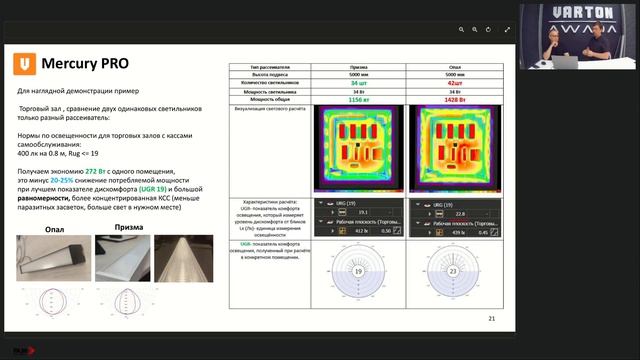This screenshot has height=360, width=640.
Task: Click the slide page number 21
Action: pyautogui.click(x=491, y=318)
